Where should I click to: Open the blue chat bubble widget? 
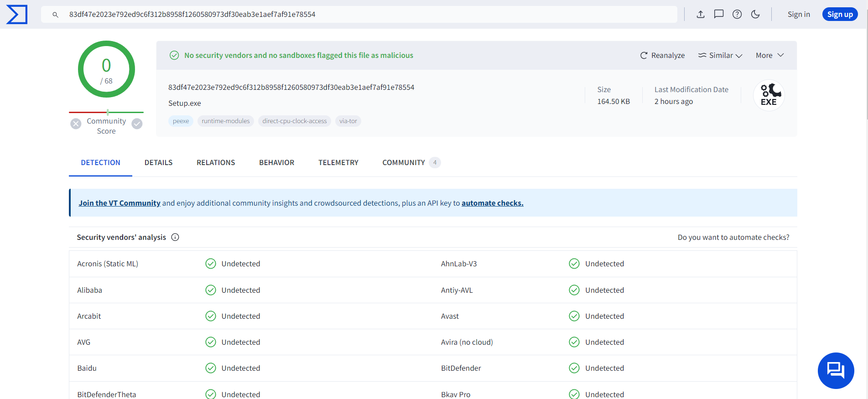[836, 370]
